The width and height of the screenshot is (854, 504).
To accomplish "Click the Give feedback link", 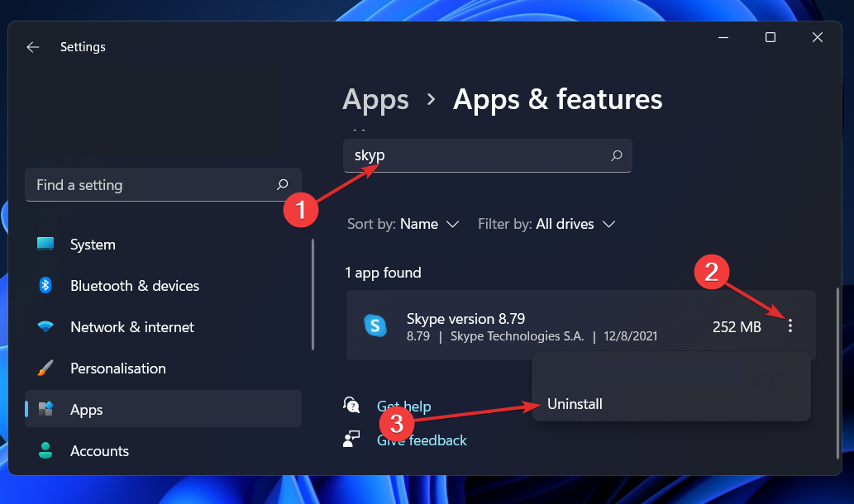I will pos(422,440).
